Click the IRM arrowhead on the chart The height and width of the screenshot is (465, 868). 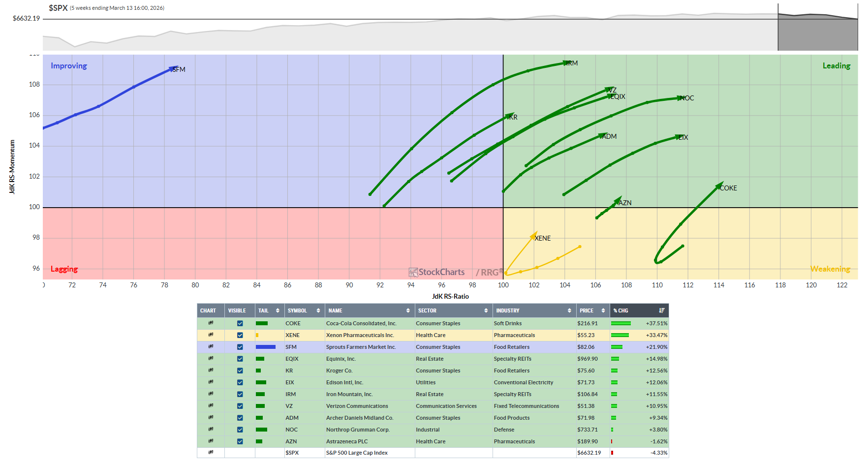click(566, 63)
